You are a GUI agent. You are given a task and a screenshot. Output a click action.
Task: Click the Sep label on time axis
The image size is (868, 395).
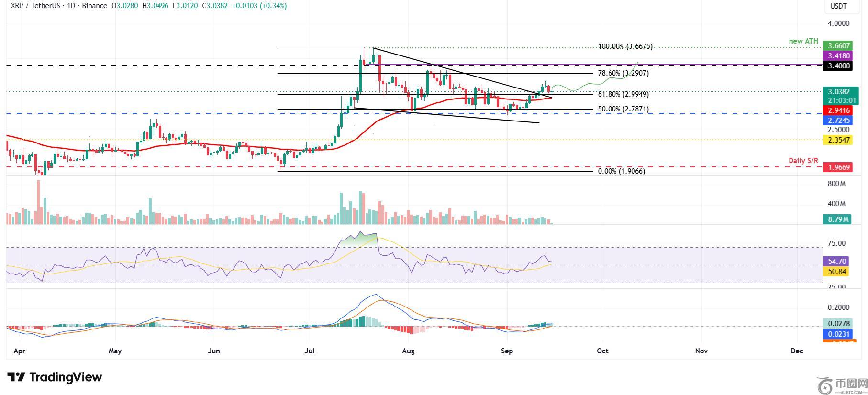(x=507, y=351)
